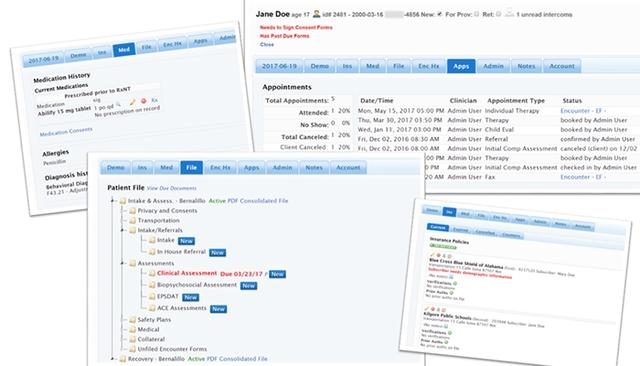Image resolution: width=640 pixels, height=366 pixels.
Task: Click the magnifier icon next to Abilify sig
Action: [x=118, y=104]
